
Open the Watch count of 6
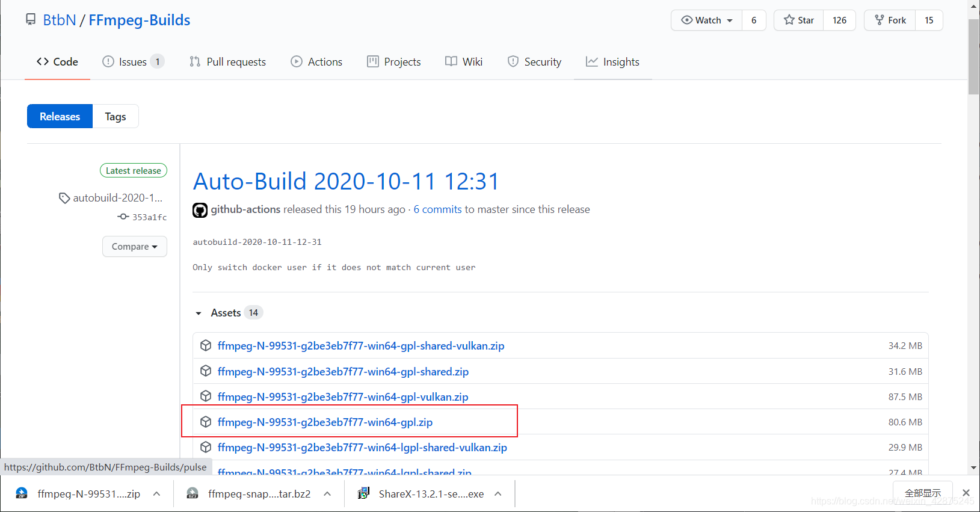coord(754,20)
